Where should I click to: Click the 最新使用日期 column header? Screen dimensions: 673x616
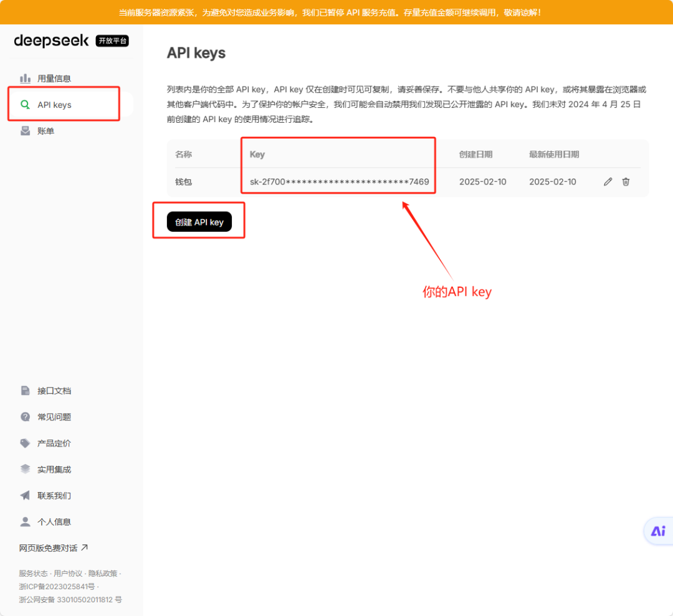pyautogui.click(x=554, y=154)
